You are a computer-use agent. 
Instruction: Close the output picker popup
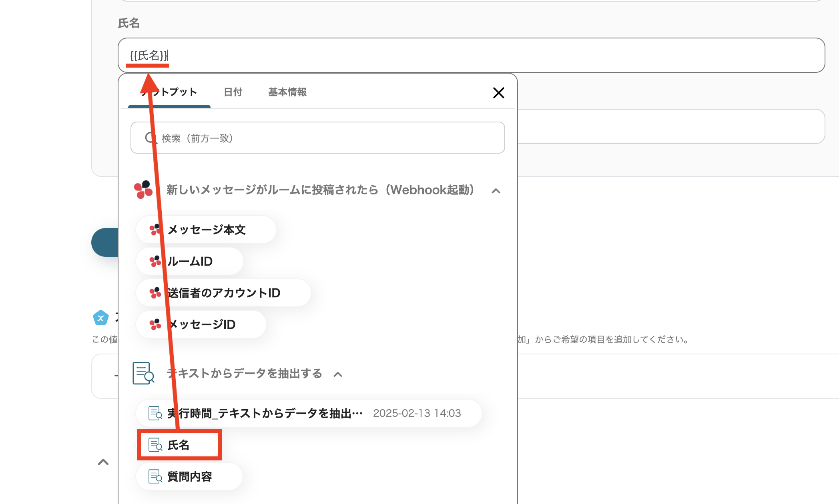pos(498,93)
